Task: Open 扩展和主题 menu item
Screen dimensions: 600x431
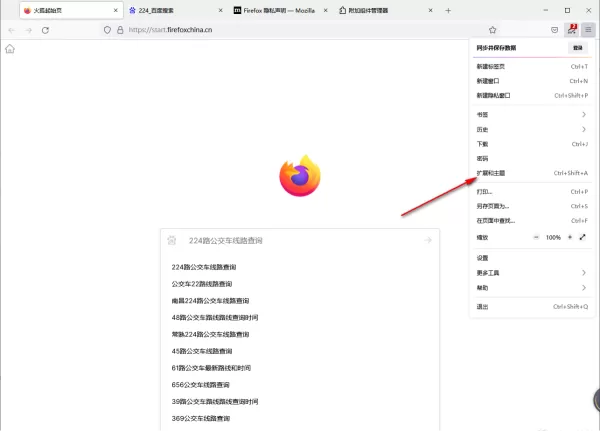Action: coord(532,173)
